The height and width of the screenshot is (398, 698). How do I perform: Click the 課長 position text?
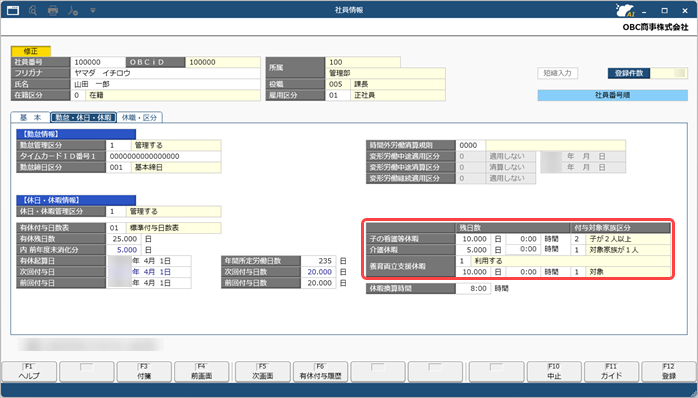(x=361, y=84)
